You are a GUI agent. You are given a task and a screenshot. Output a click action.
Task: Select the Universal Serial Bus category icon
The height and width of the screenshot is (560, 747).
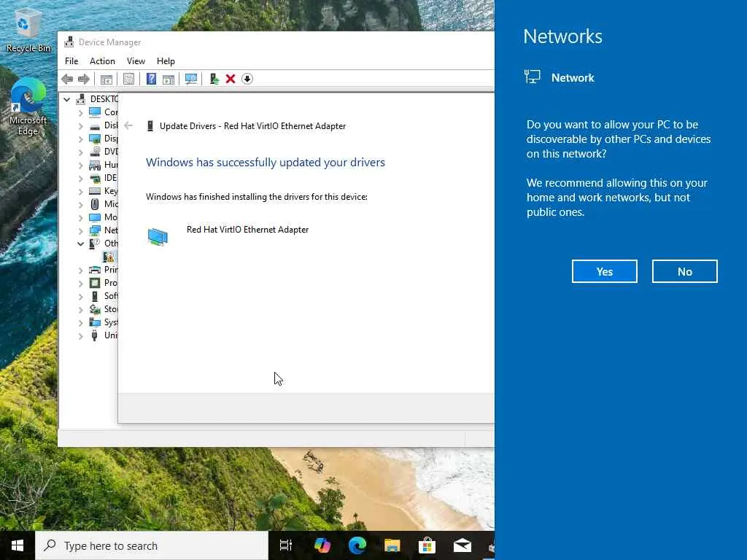click(95, 335)
